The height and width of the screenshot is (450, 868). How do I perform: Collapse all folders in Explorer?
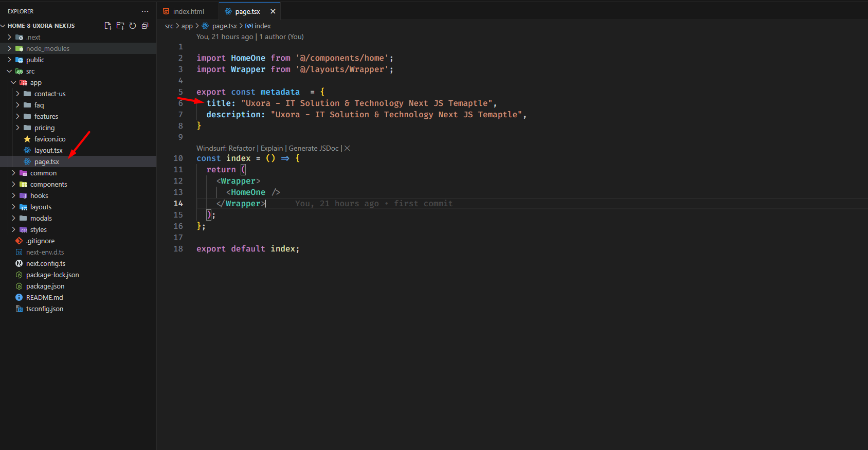point(145,26)
